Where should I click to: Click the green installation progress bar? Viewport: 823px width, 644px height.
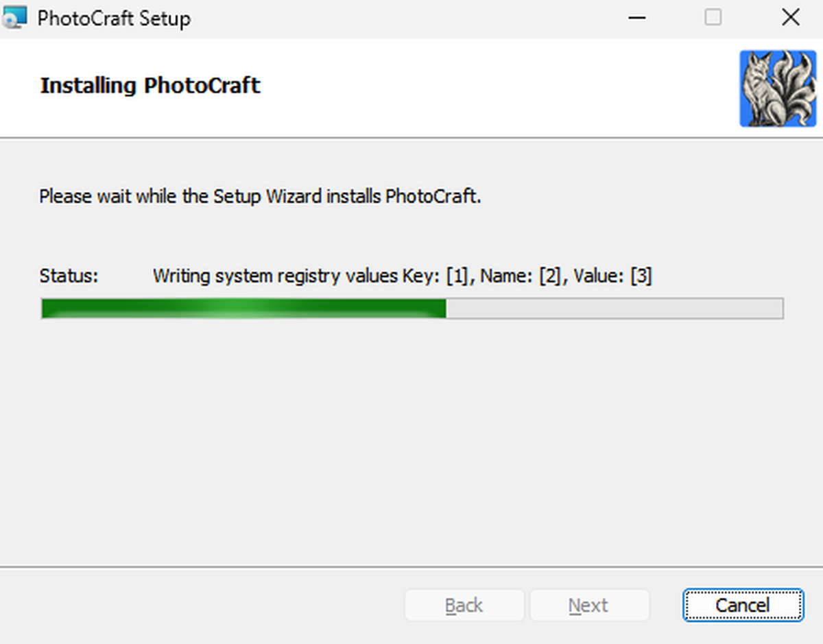[x=412, y=309]
